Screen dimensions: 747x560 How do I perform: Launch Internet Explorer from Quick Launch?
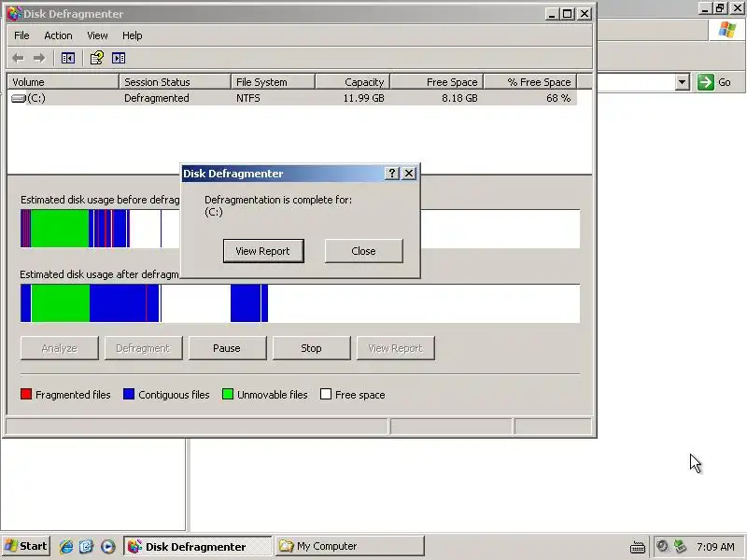66,546
